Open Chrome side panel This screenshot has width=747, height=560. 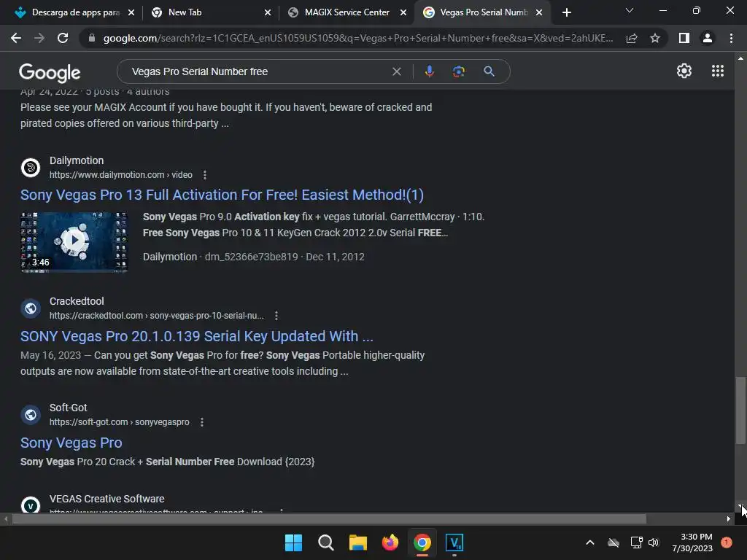pos(684,38)
